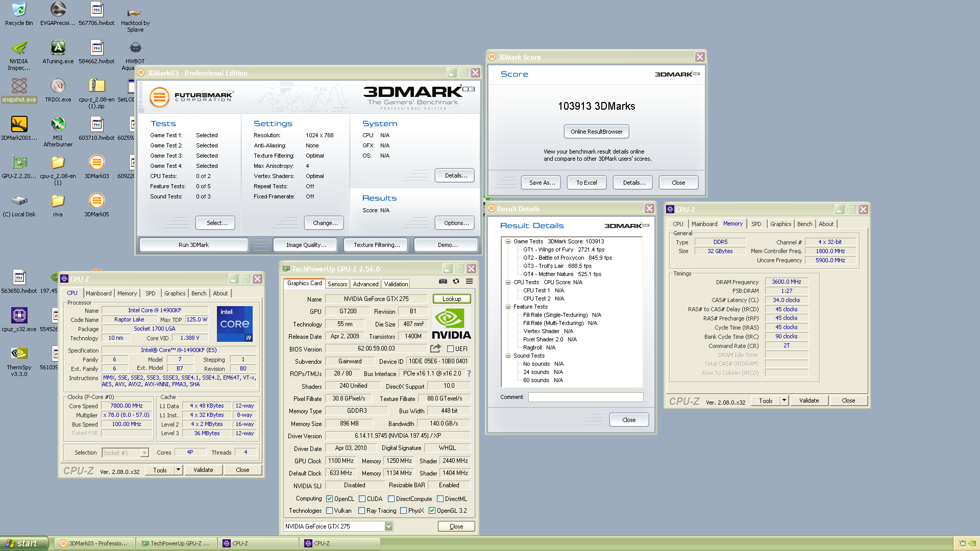Select snapshot.exe on the desktop

tap(19, 90)
